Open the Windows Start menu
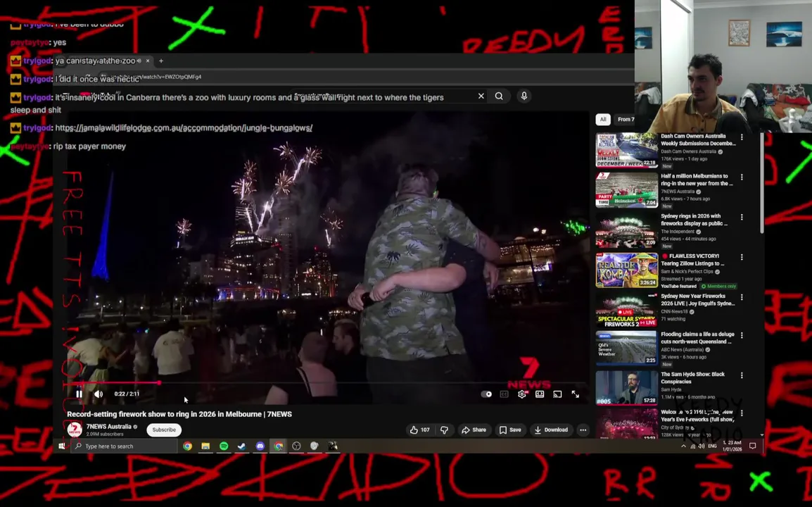This screenshot has width=812, height=507. click(x=62, y=446)
